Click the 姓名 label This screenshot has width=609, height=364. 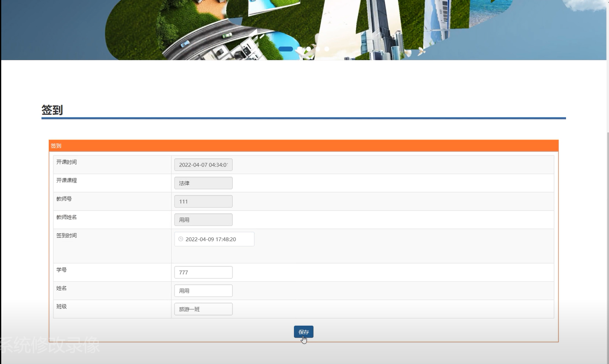(x=62, y=288)
